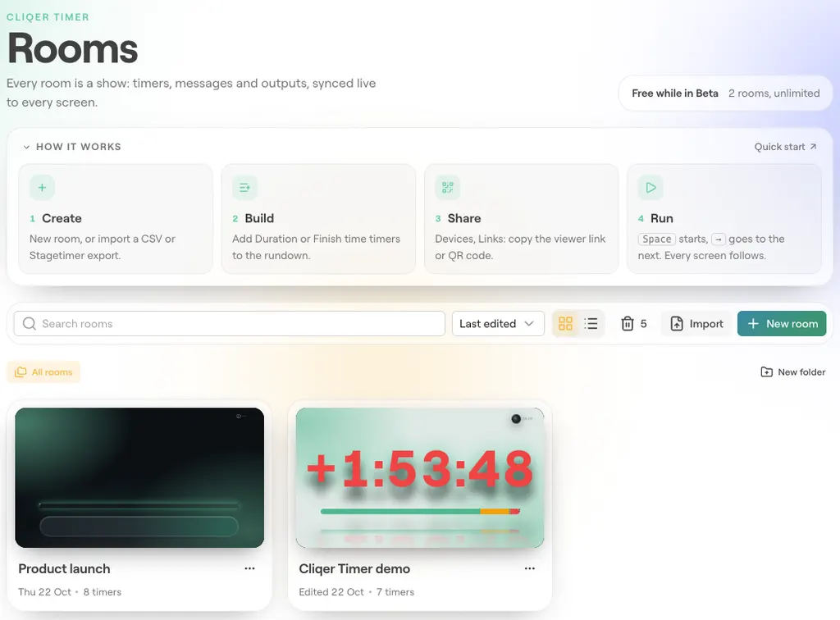Click the '7 timers' text under Cliqer Timer demo
The height and width of the screenshot is (620, 840).
pyautogui.click(x=395, y=592)
